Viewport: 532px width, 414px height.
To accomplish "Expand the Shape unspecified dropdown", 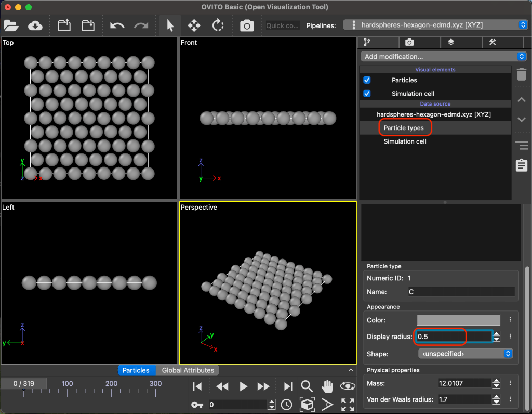I will [465, 354].
